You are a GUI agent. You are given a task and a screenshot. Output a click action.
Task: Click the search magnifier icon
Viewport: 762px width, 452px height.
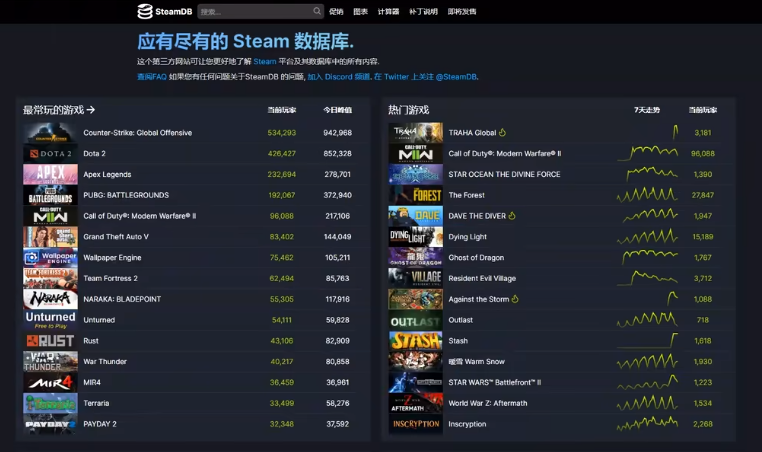pyautogui.click(x=317, y=11)
